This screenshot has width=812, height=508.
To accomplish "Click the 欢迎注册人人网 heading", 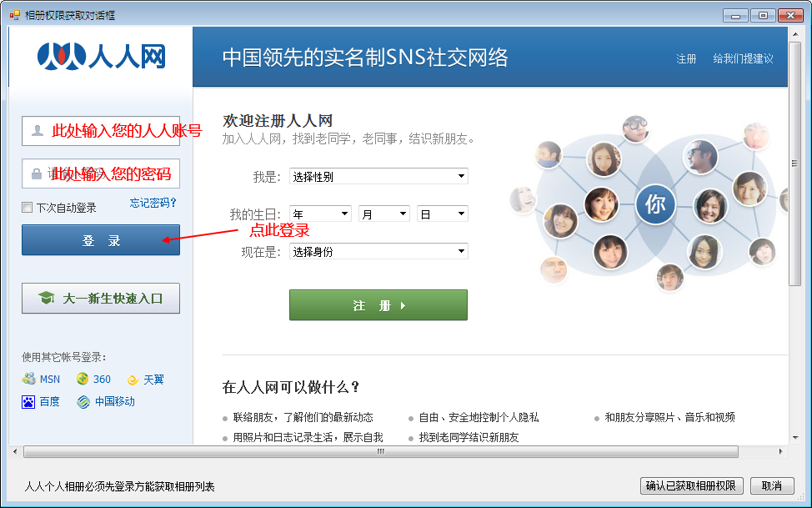I will [278, 121].
